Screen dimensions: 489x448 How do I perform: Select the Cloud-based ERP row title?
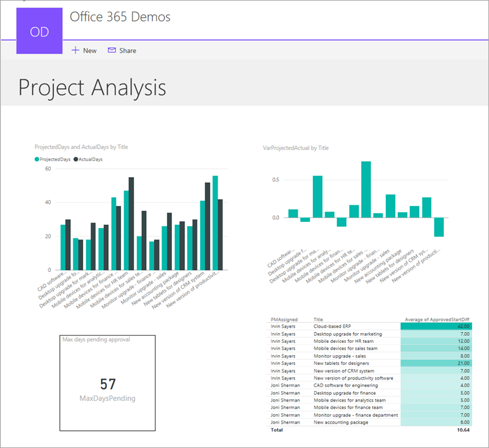332,326
